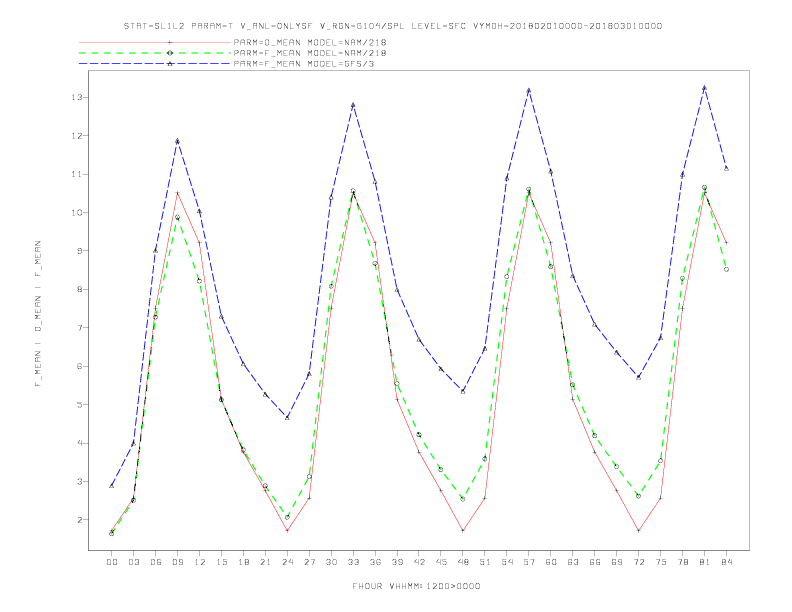Click y-axis tick label 6
This screenshot has width=792, height=612.
point(79,366)
